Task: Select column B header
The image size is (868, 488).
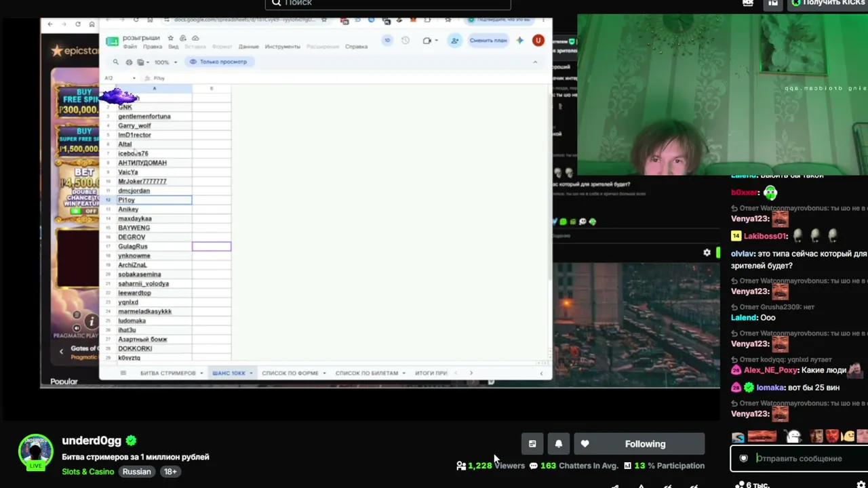Action: click(212, 89)
